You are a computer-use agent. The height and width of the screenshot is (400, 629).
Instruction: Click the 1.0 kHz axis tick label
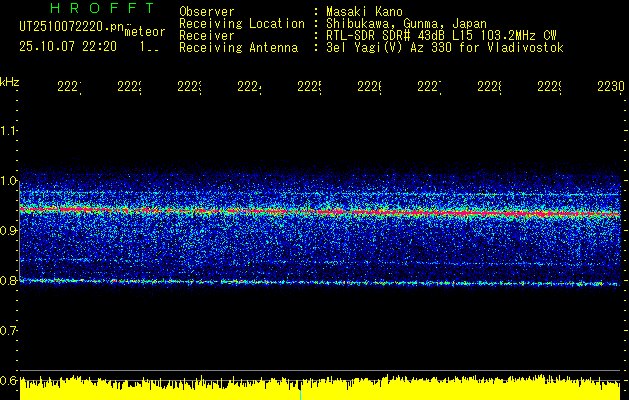(8, 181)
